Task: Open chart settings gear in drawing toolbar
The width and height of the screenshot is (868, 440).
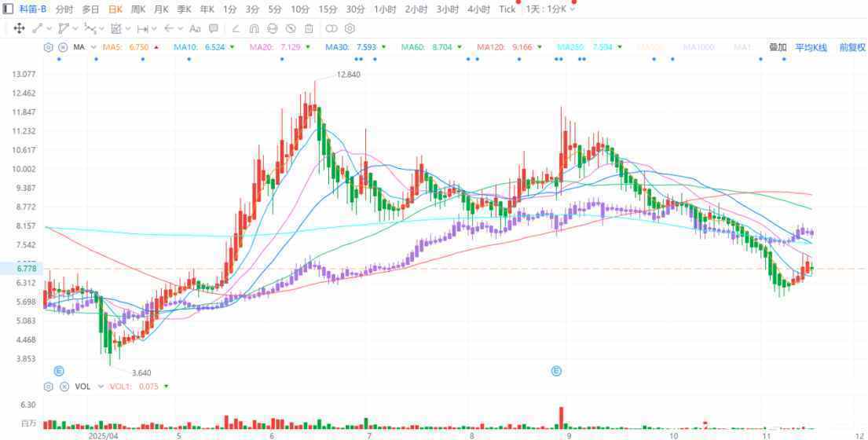Action: click(x=350, y=28)
